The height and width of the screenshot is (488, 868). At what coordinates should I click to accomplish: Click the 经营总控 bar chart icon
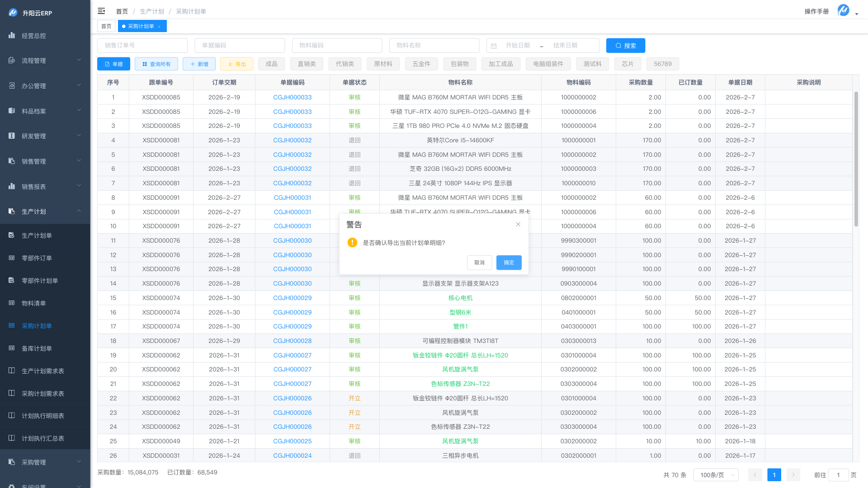click(x=12, y=35)
